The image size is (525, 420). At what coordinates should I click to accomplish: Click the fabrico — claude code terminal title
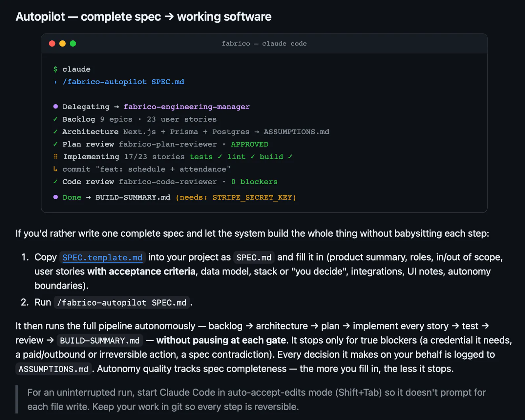[264, 44]
